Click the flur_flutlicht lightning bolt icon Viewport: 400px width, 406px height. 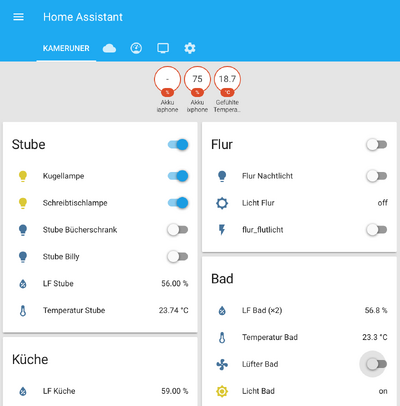222,230
